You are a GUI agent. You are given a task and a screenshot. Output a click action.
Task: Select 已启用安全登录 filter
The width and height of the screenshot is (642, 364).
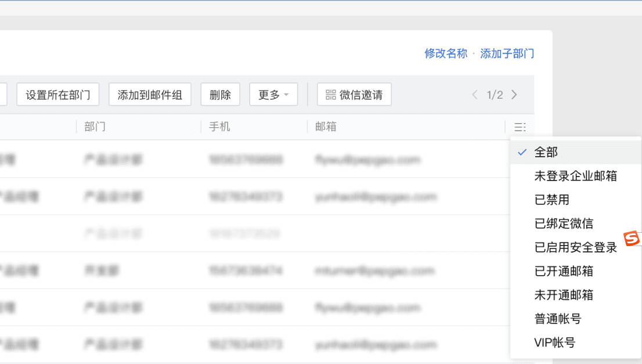(x=575, y=247)
